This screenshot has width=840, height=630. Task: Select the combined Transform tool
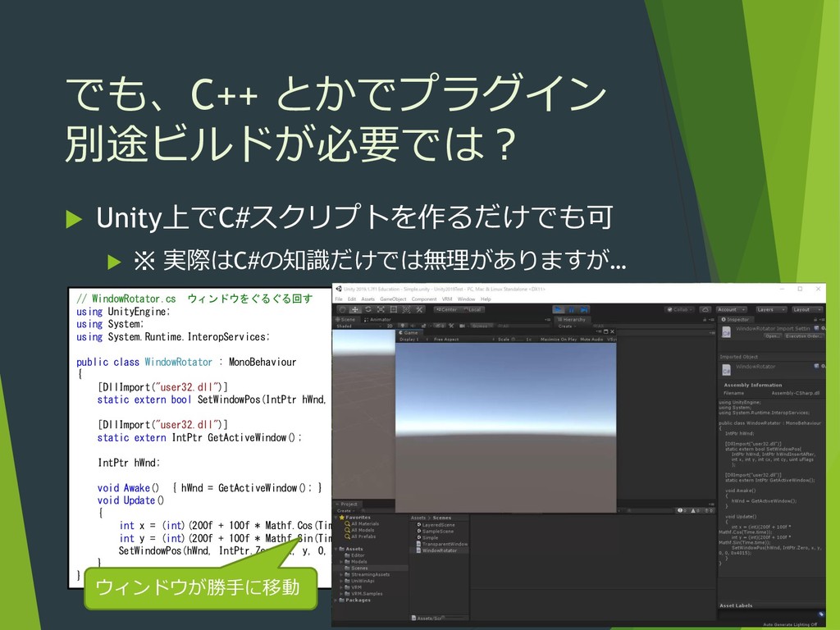(x=407, y=309)
